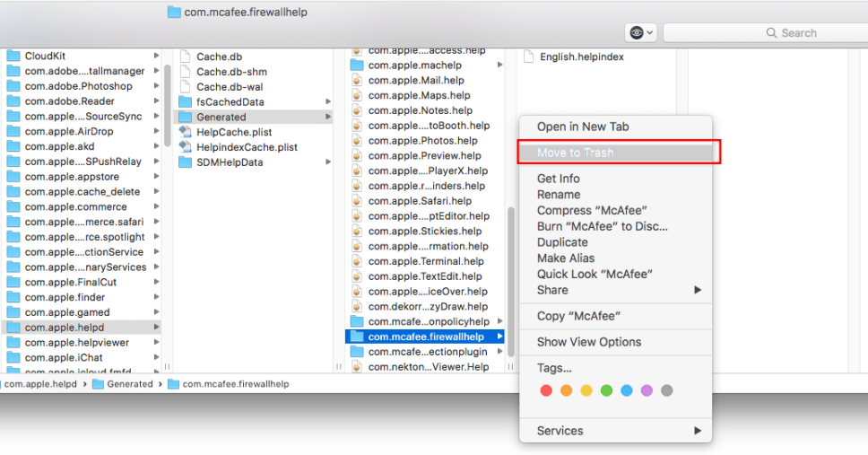868x455 pixels.
Task: Apply the yellow tag color
Action: coord(586,390)
